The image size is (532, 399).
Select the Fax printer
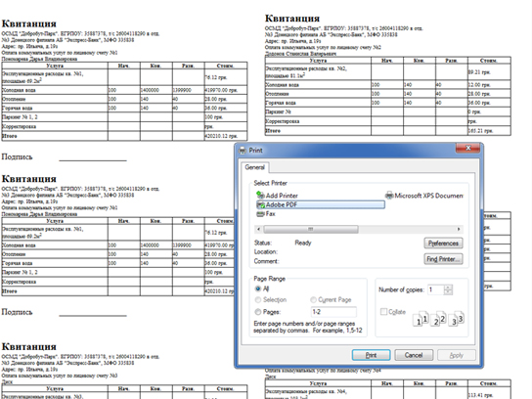pyautogui.click(x=266, y=214)
